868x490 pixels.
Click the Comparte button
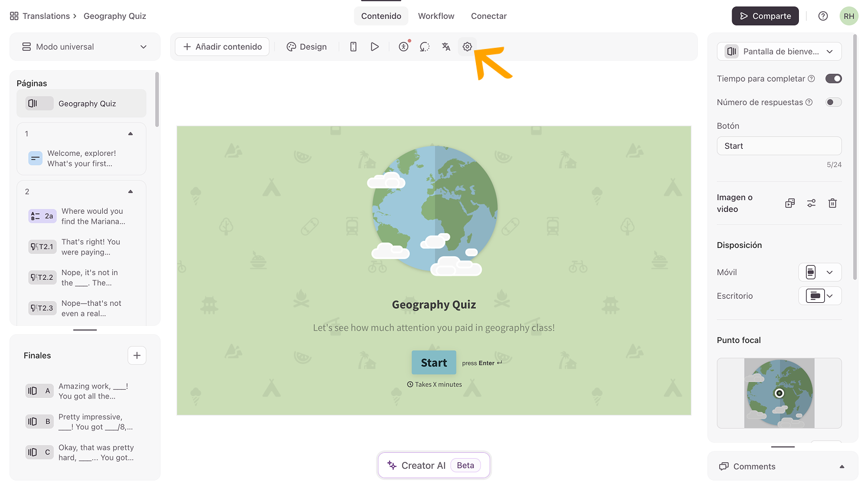coord(765,16)
